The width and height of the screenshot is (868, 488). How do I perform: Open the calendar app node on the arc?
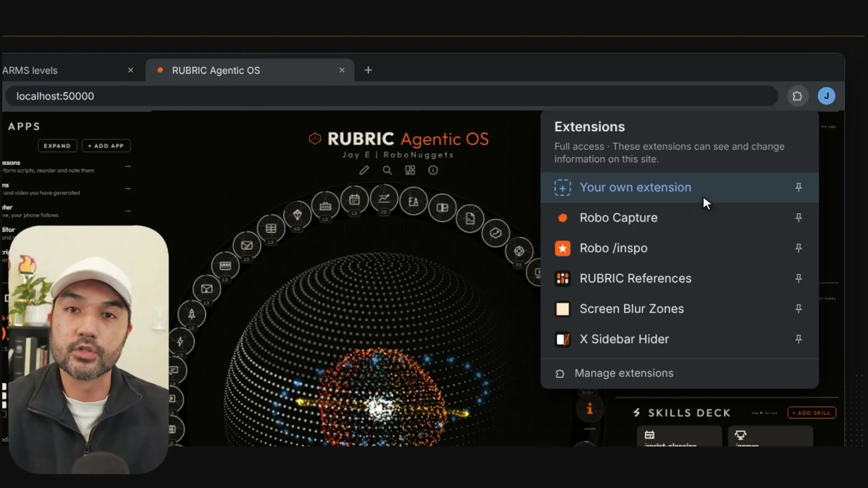pos(354,199)
